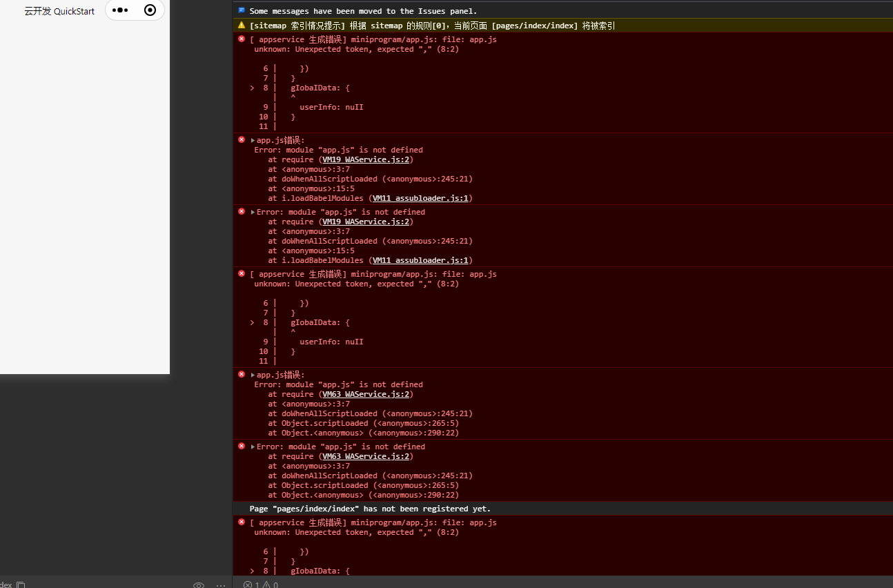Click the yellow warning icon on sitemap message
Screen dimensions: 893x588
click(x=242, y=25)
